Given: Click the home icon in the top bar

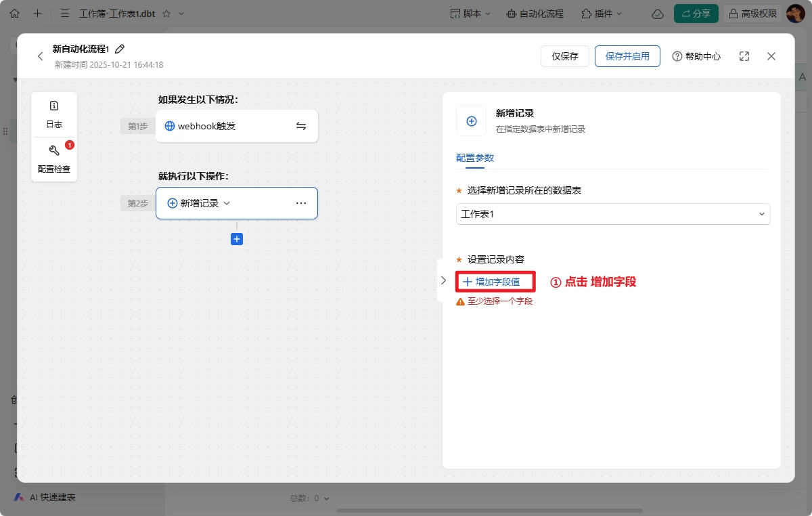Looking at the screenshot, I should 15,14.
